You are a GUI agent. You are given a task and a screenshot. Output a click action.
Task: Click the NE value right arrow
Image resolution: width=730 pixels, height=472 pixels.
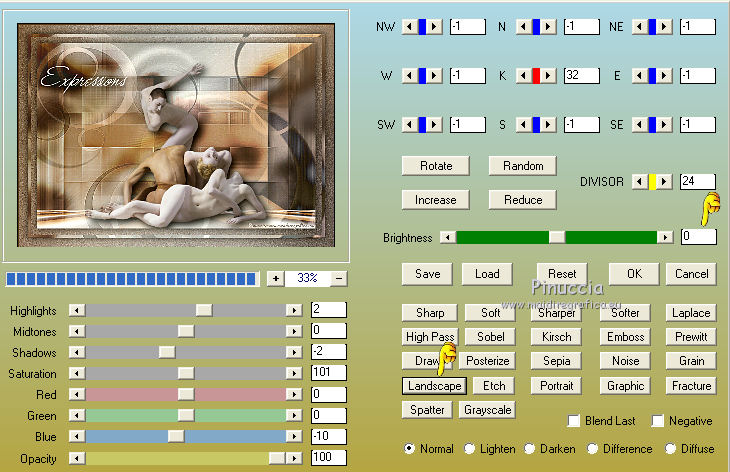(664, 27)
